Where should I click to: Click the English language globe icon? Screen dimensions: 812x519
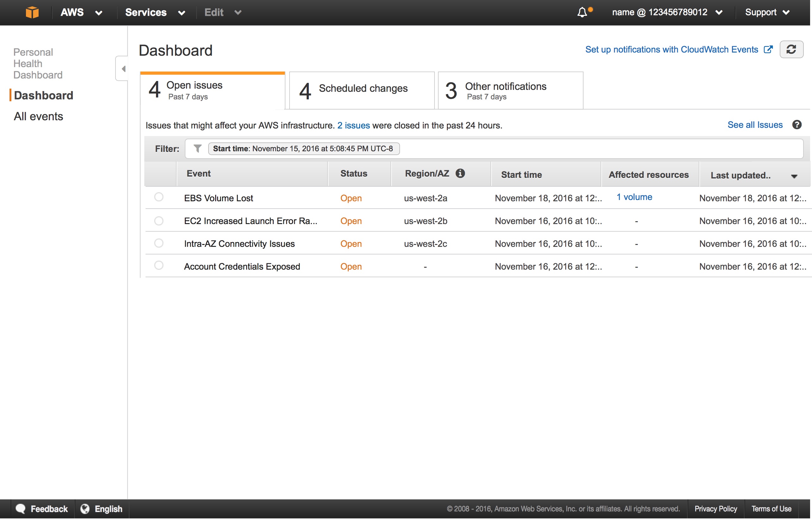[85, 509]
